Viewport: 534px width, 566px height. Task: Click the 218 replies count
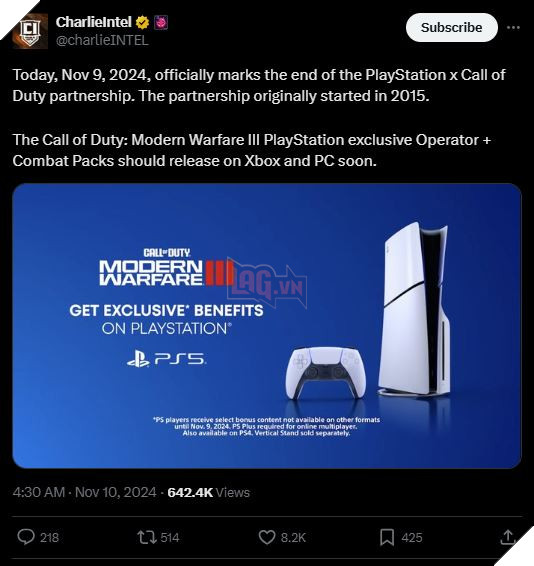click(49, 537)
